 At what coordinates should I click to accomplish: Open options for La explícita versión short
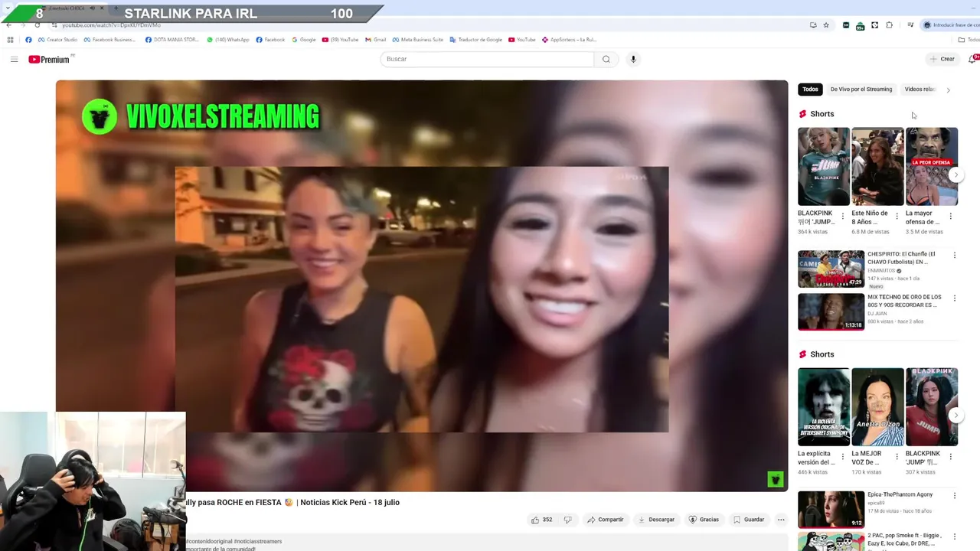click(x=843, y=457)
